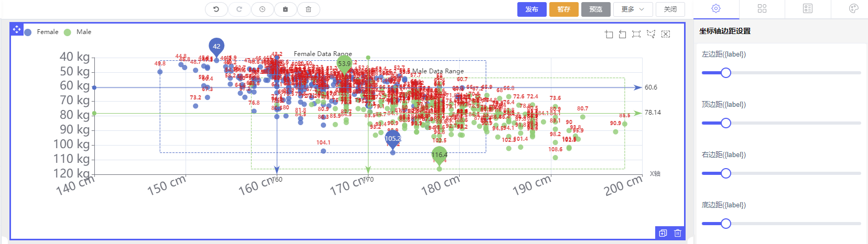Clear chart brush selection icon
This screenshot has width=868, height=244.
666,34
